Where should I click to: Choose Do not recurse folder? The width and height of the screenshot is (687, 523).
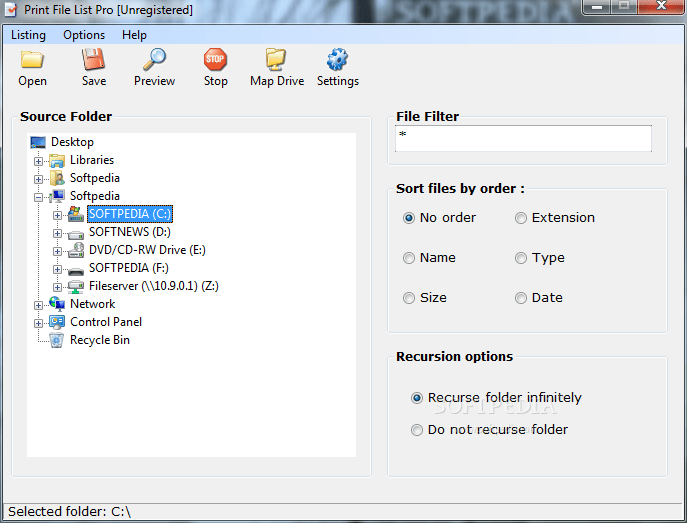click(417, 430)
